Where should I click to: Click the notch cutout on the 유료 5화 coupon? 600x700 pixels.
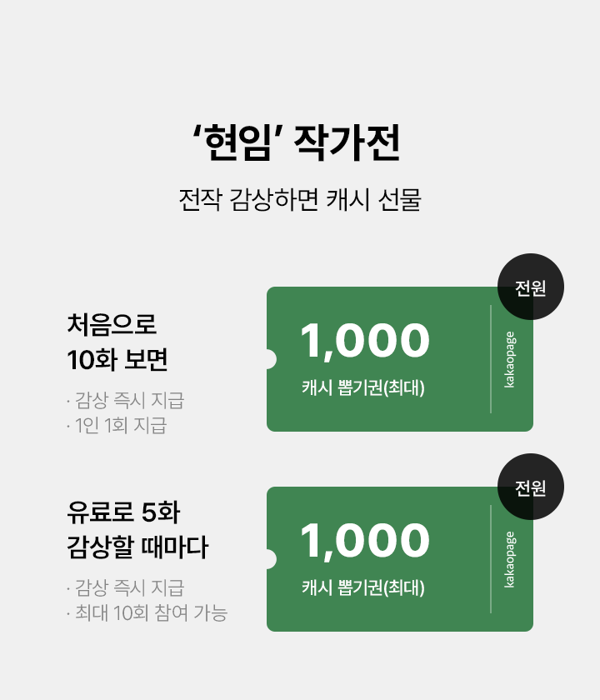[x=268, y=559]
